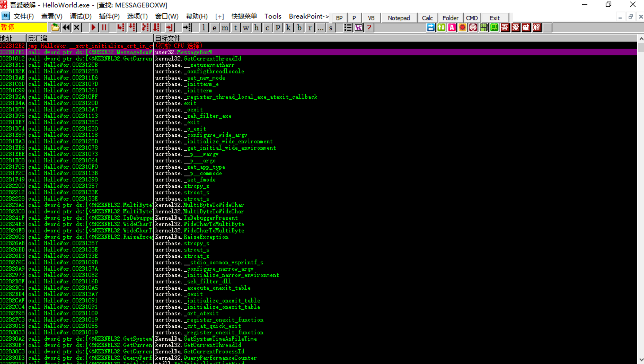This screenshot has height=364, width=644.
Task: Click the green window layout plugin icon
Action: pyautogui.click(x=494, y=28)
